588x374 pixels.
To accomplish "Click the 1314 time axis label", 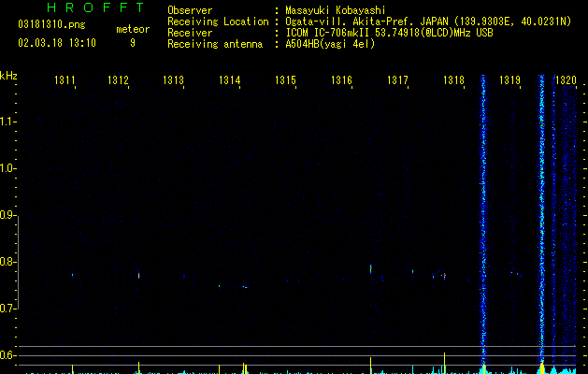I will tap(230, 80).
